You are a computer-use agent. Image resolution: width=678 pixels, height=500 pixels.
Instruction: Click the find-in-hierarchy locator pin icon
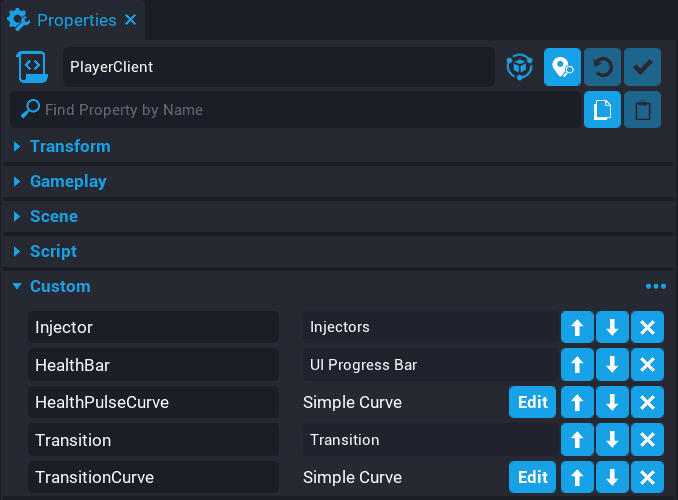click(562, 67)
